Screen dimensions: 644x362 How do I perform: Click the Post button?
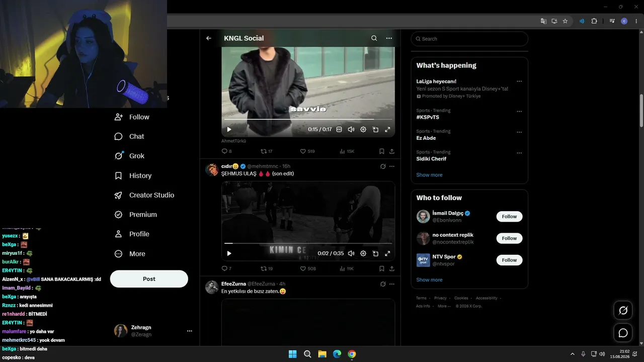[149, 279]
